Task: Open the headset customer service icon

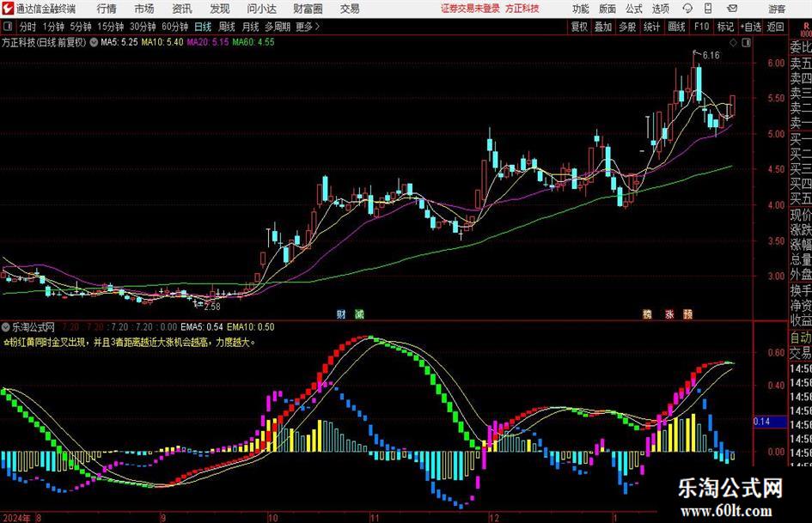Action: click(x=687, y=9)
